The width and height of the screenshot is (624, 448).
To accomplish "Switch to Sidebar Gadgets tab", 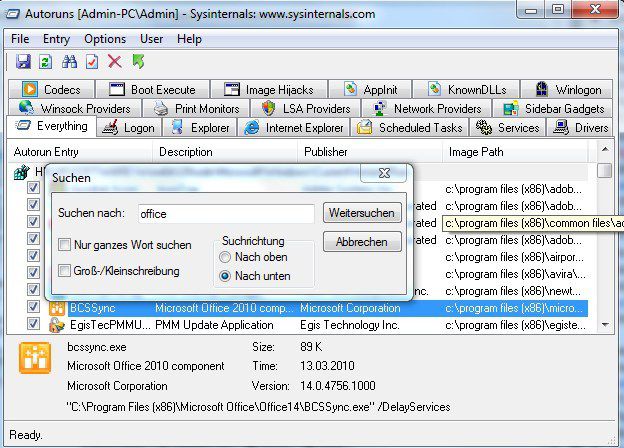I will pyautogui.click(x=553, y=108).
